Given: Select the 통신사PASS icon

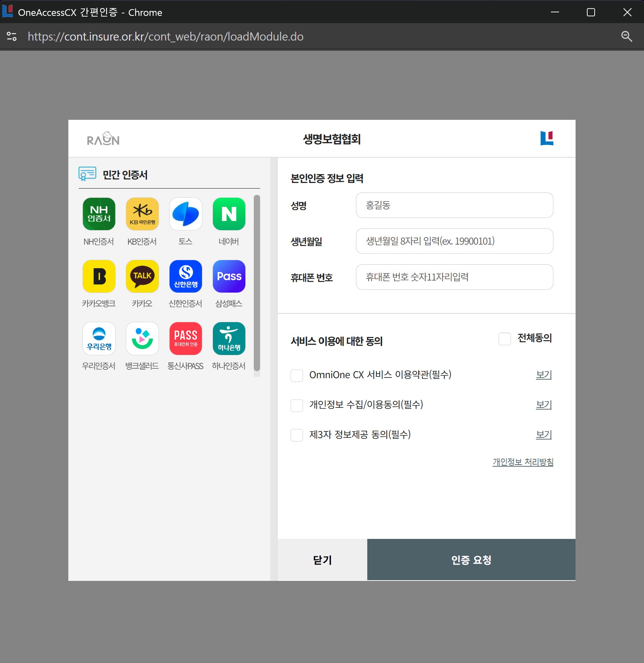Looking at the screenshot, I should [x=186, y=338].
